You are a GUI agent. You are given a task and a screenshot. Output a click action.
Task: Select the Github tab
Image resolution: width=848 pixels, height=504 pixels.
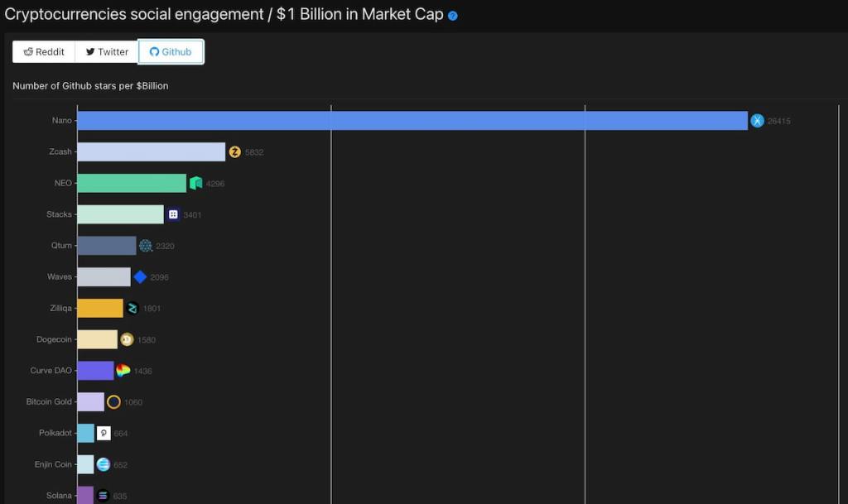tap(171, 52)
